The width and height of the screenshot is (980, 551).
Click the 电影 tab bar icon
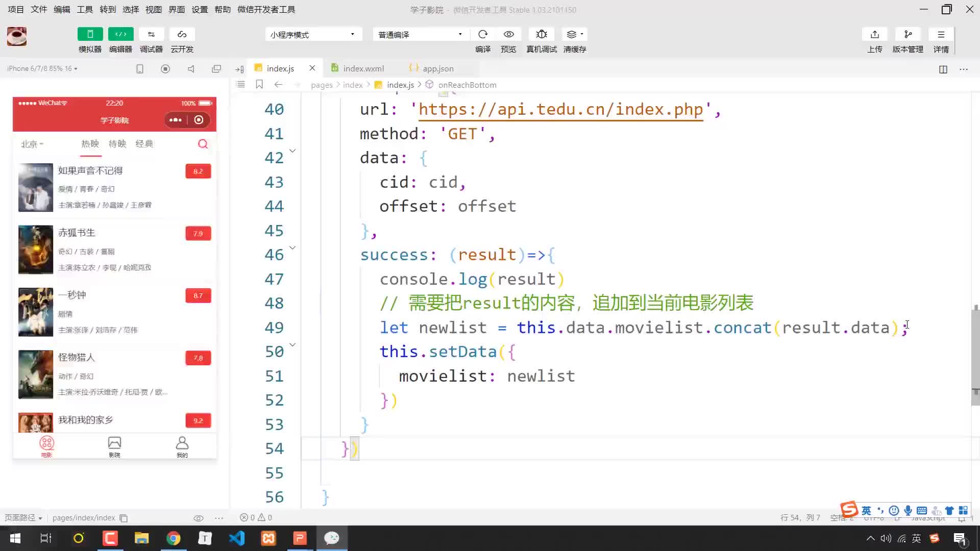pos(46,443)
